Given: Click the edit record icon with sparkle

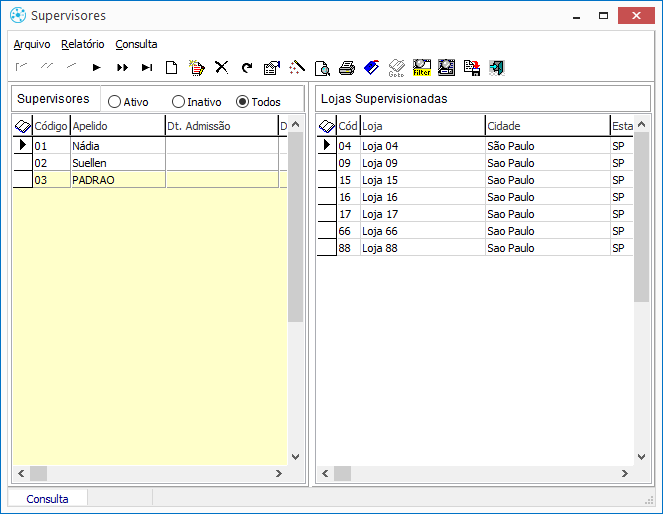Looking at the screenshot, I should (x=197, y=68).
